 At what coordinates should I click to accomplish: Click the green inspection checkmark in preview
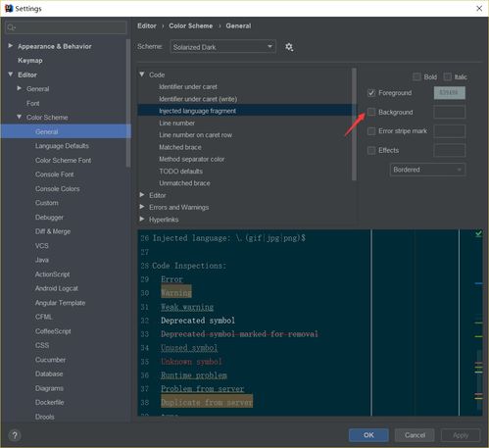478,233
